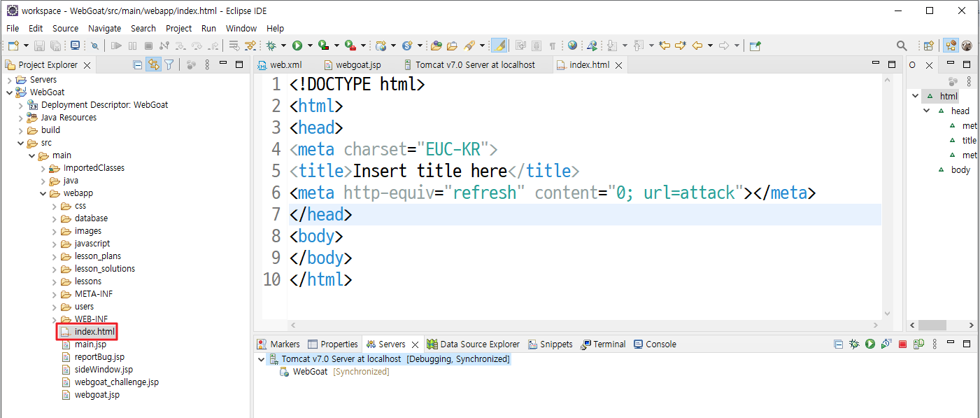Open the Run button dropdown arrow
This screenshot has width=980, height=418.
point(308,46)
